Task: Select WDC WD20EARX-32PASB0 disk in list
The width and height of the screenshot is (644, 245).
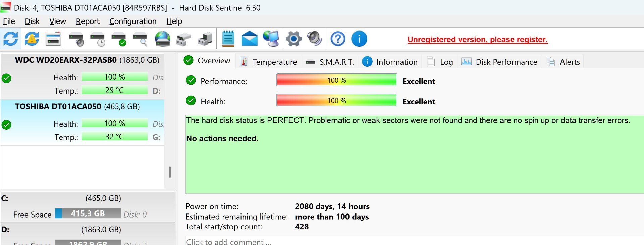Action: tap(82, 76)
